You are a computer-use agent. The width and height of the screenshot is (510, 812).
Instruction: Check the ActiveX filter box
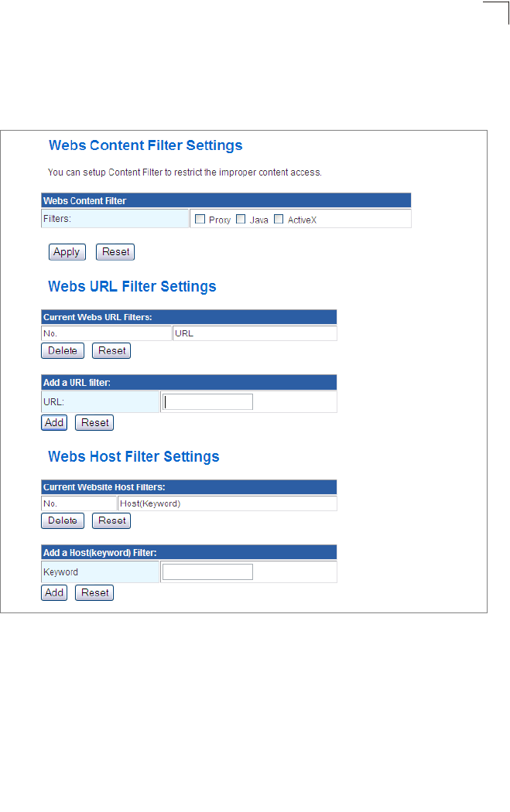pos(279,219)
